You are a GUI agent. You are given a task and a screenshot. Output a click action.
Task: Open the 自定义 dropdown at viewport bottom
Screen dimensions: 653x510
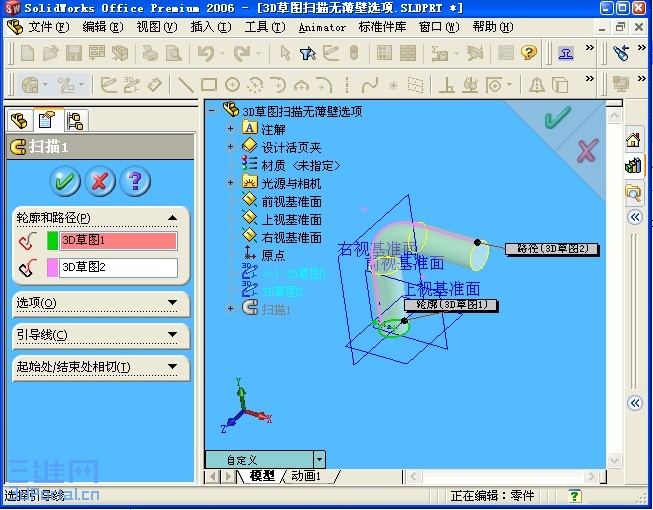point(319,460)
